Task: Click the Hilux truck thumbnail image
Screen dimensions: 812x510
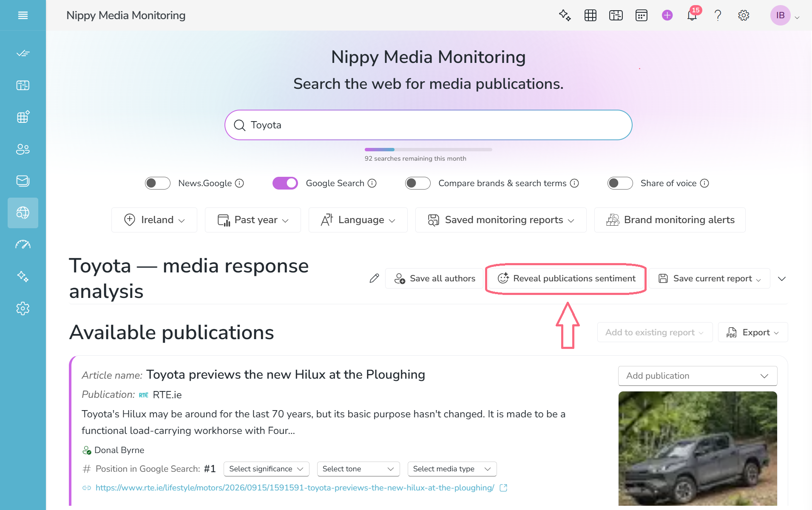Action: click(698, 449)
